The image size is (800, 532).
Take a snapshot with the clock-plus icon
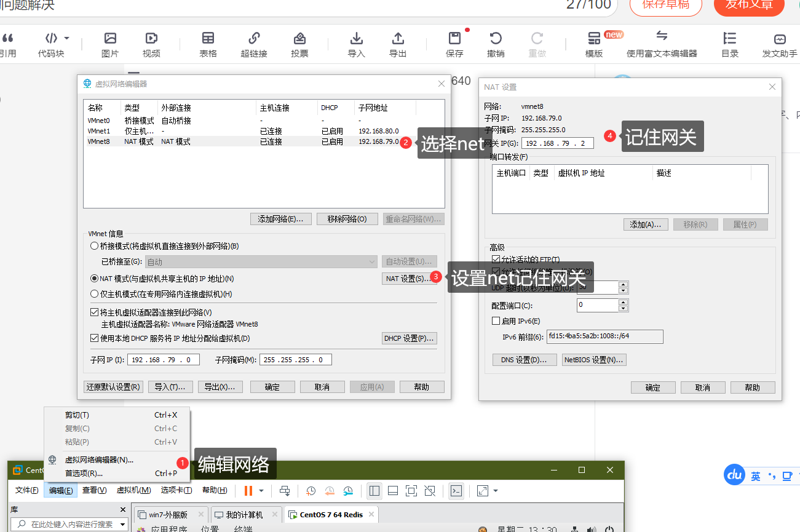coord(311,490)
